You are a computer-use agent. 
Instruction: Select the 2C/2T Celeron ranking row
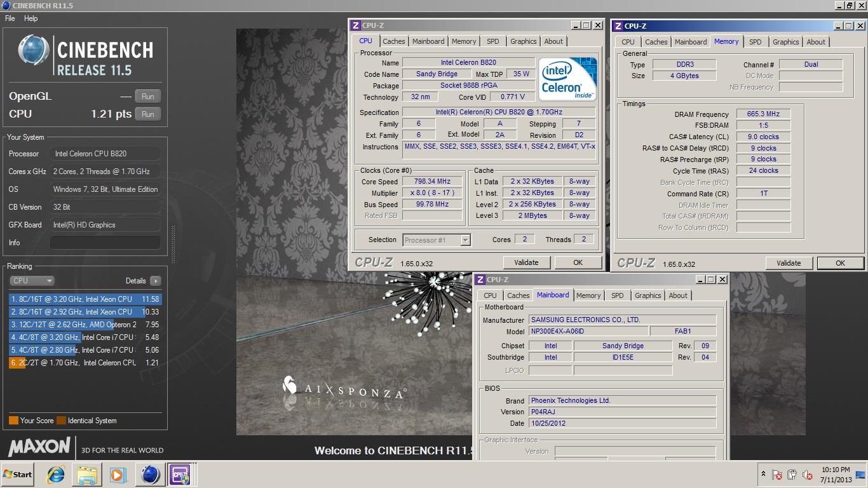coord(85,363)
